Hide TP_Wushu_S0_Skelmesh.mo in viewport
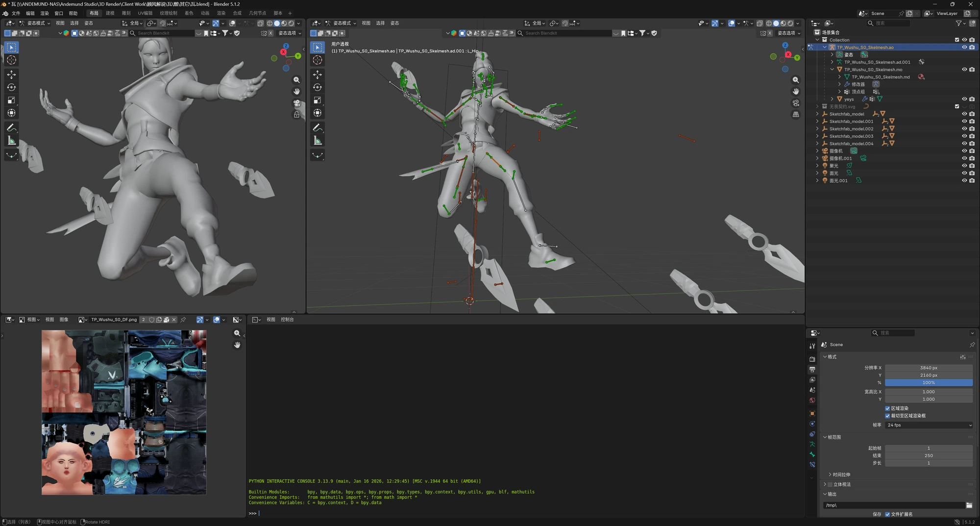The width and height of the screenshot is (980, 526). (x=964, y=70)
